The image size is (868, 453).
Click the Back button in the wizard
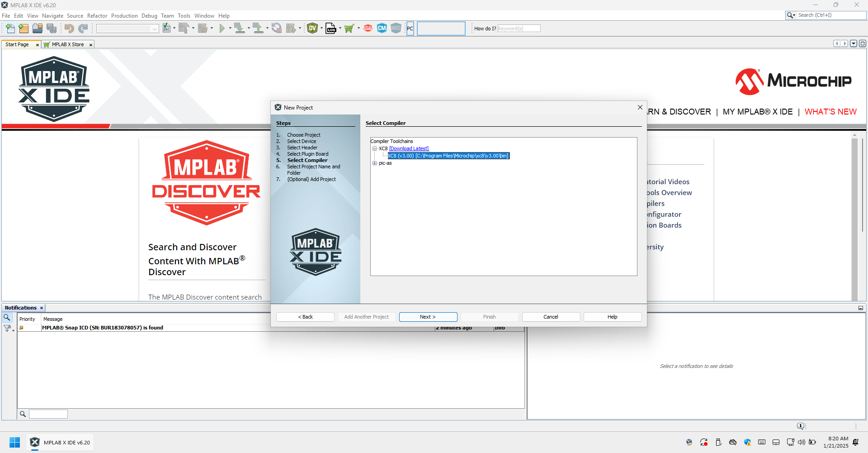tap(305, 317)
